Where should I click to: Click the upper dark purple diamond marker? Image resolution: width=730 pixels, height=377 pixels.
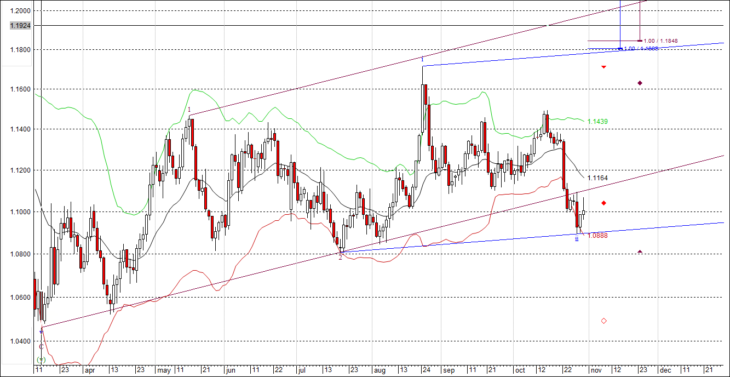pyautogui.click(x=640, y=83)
